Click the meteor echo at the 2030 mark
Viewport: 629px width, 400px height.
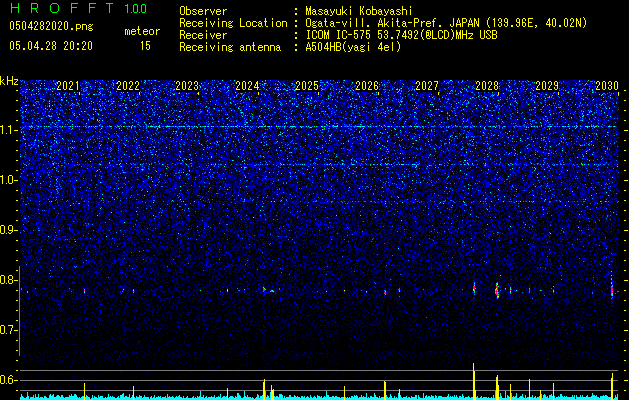(612, 290)
